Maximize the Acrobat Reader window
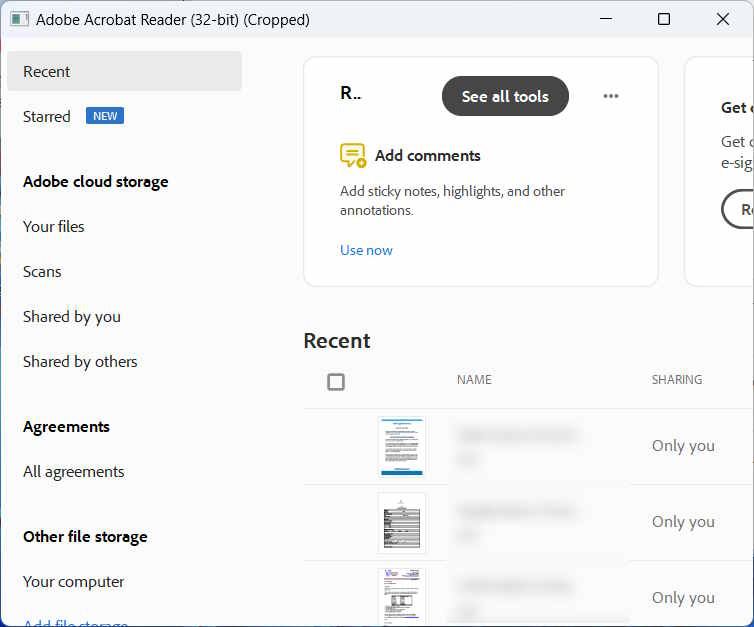This screenshot has height=627, width=754. click(x=664, y=19)
